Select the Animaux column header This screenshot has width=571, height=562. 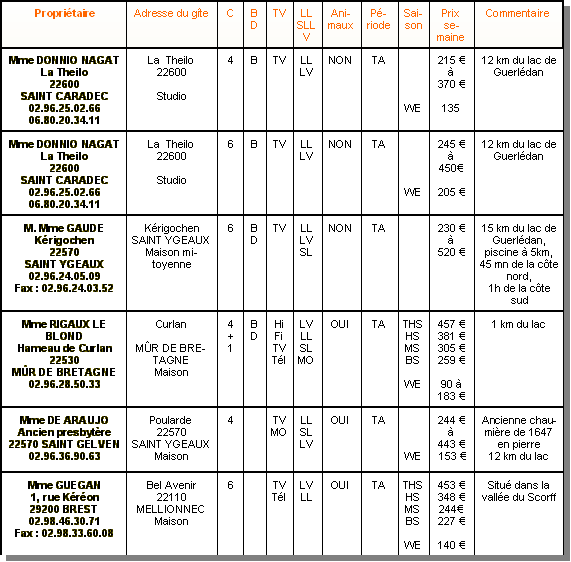340,19
